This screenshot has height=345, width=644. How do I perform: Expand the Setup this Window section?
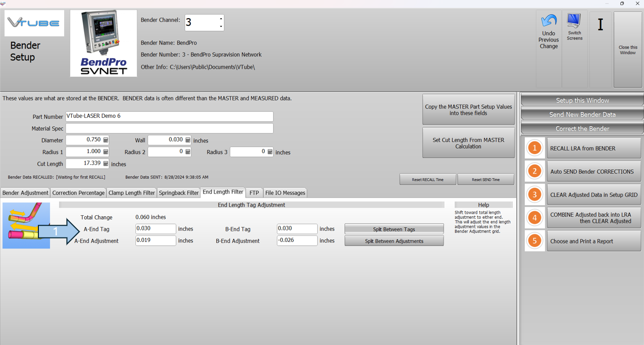click(x=582, y=100)
